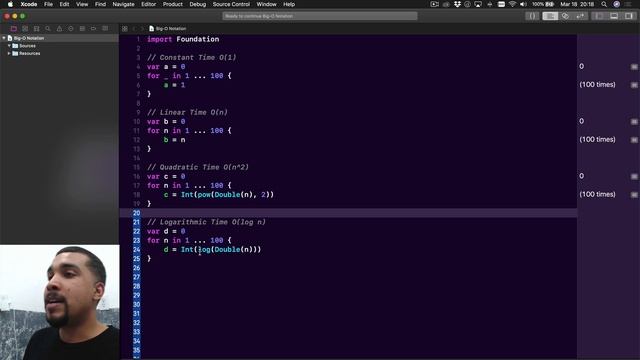Open the Editor menu
Image resolution: width=640 pixels, height=360 pixels.
point(149,4)
